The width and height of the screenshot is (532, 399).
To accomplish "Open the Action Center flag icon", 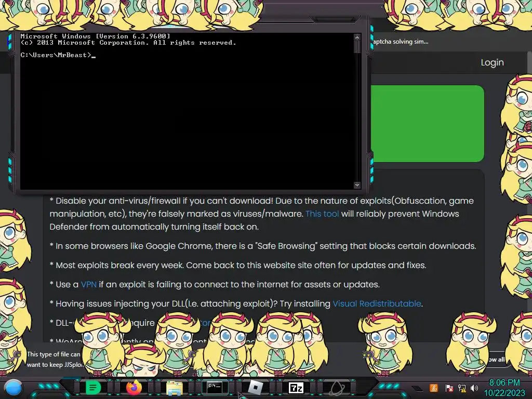I will [449, 388].
